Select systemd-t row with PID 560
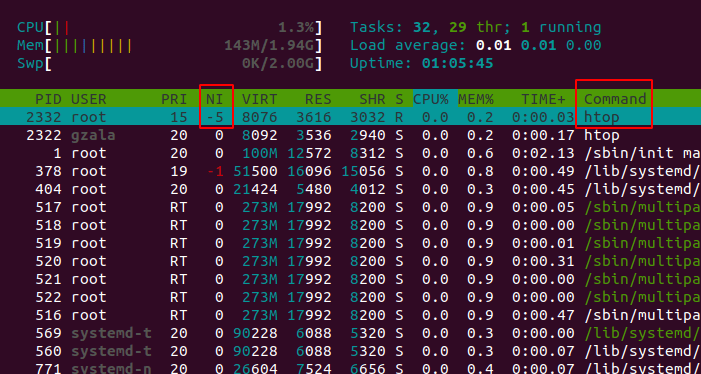701x374 pixels. pos(350,351)
